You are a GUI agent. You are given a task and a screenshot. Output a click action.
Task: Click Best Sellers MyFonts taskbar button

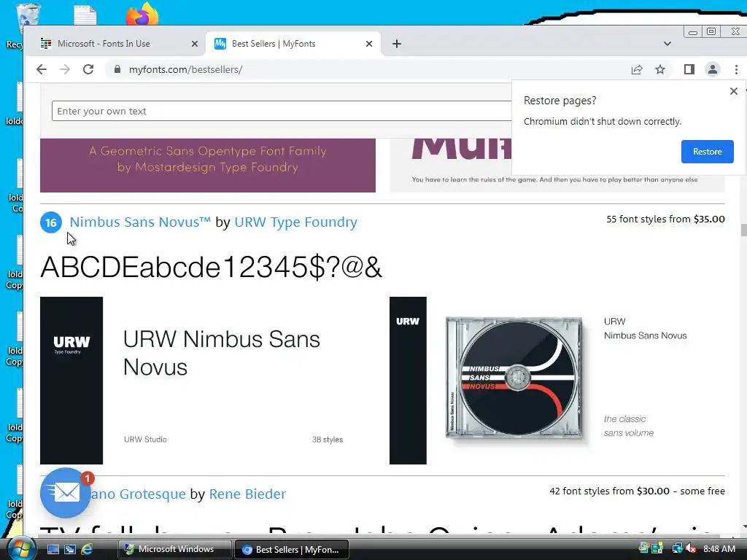pyautogui.click(x=292, y=549)
